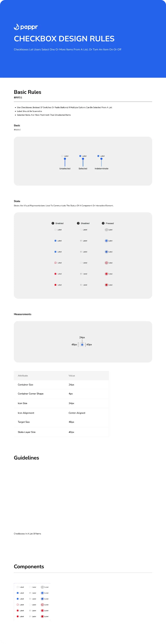
Task: Toggle the Selected example checkbox in Basic panel
Action: coord(80,156)
